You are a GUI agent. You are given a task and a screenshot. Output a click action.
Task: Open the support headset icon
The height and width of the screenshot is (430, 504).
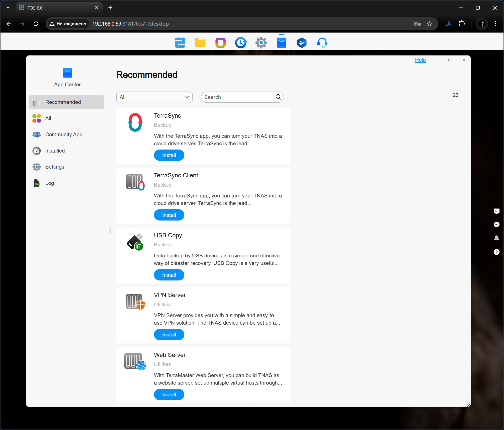(322, 43)
